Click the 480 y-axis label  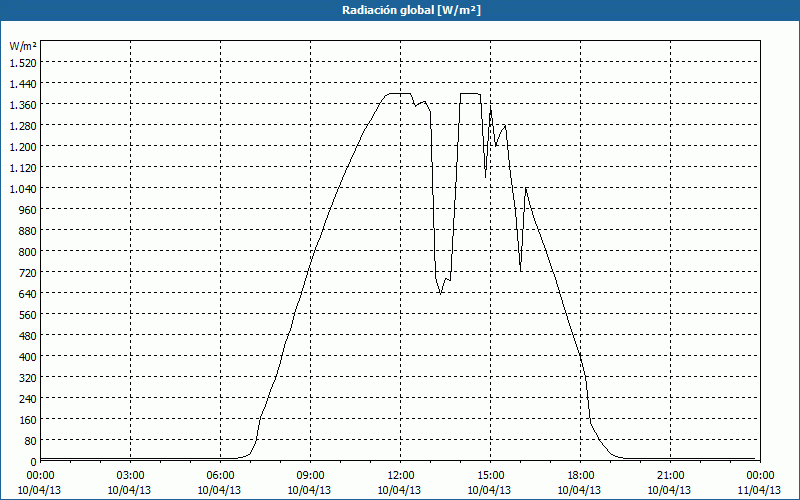(x=29, y=336)
